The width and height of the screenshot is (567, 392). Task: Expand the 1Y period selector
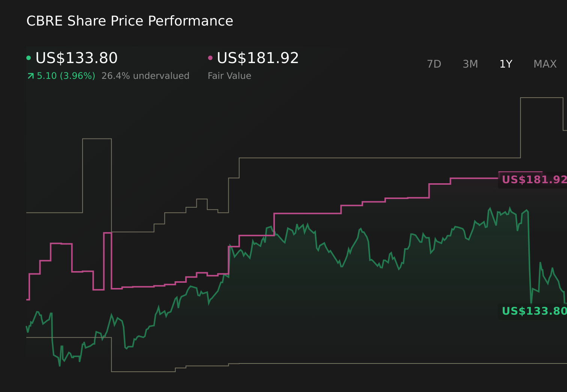(505, 64)
